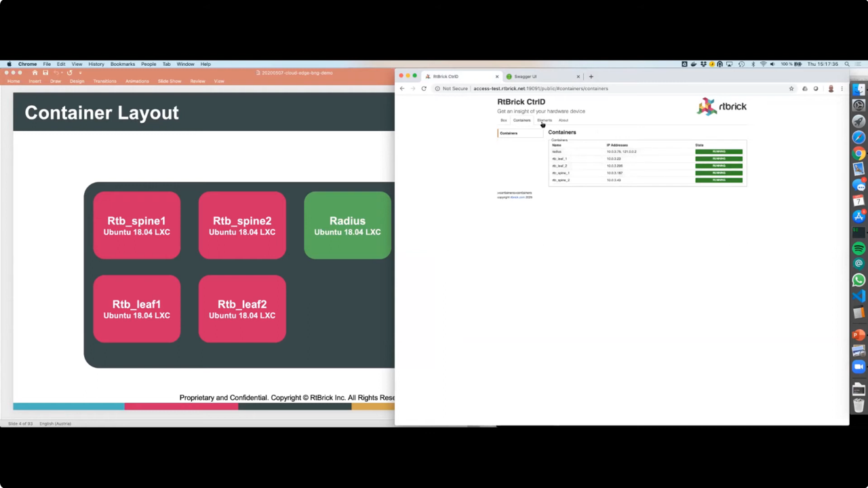Click the Undo icon in PowerPoint's toolbar
The image size is (868, 488).
(x=57, y=73)
